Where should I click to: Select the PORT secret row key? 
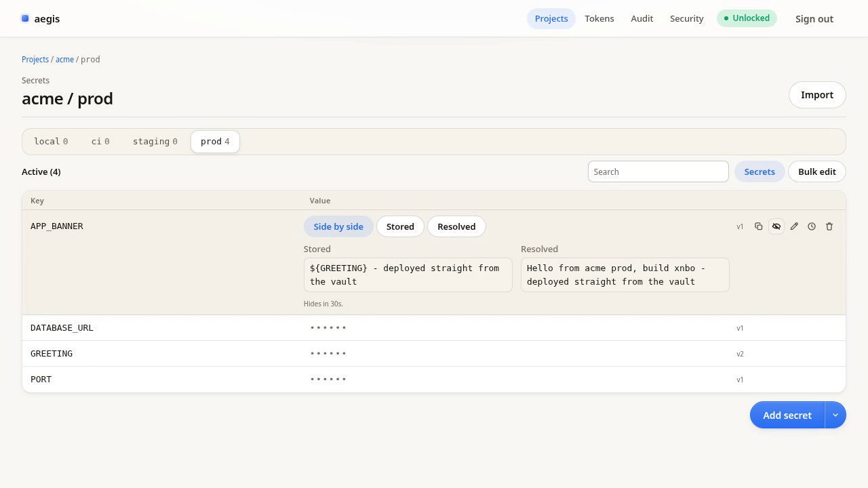(41, 380)
